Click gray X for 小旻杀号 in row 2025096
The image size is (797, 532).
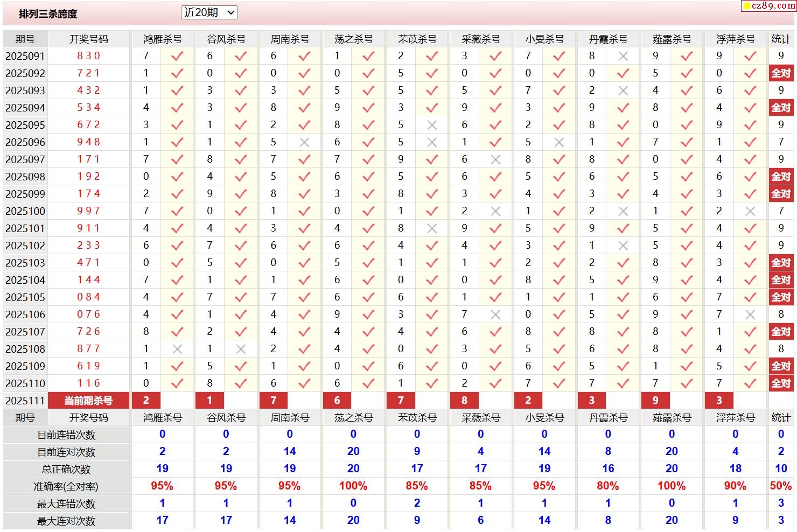coord(559,142)
